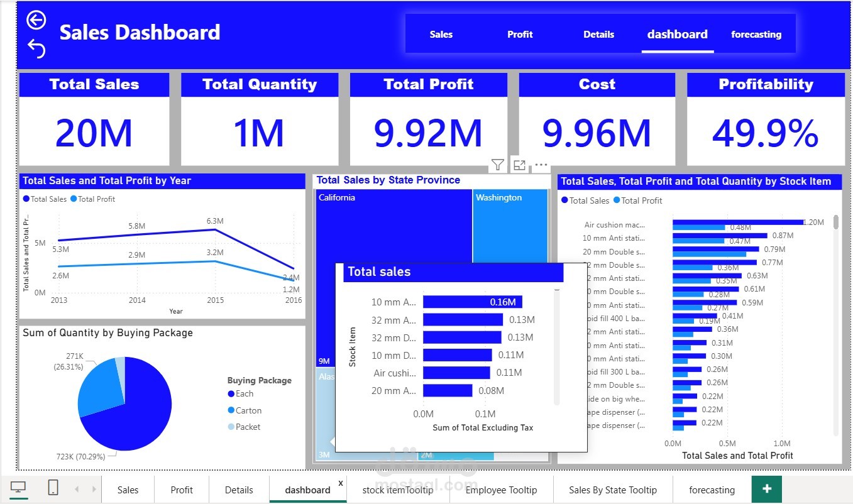
Task: Click the circled back arrow icon
Action: [x=36, y=20]
